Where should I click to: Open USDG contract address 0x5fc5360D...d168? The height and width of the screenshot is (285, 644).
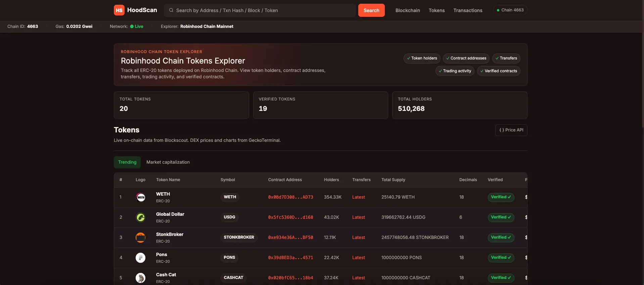click(290, 217)
